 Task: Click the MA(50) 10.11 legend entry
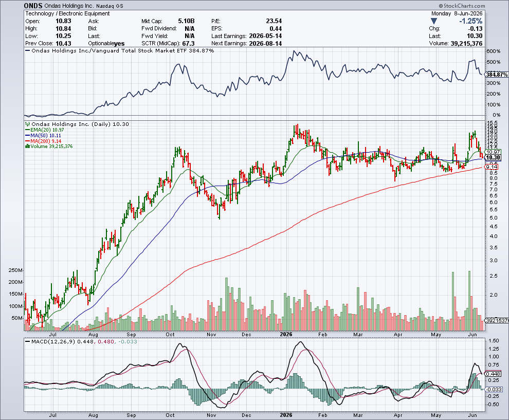[x=43, y=135]
